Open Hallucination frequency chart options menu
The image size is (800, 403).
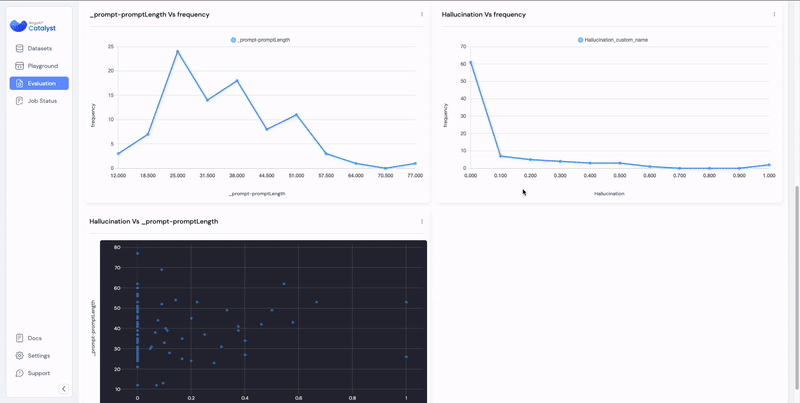pyautogui.click(x=774, y=15)
